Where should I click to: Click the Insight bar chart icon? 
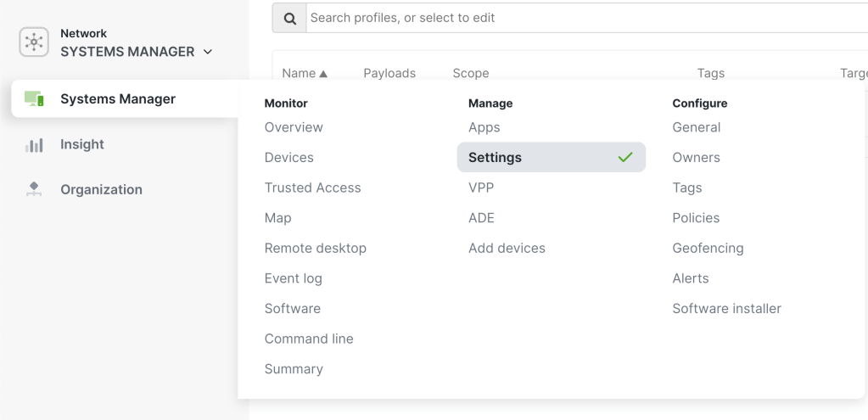pos(34,145)
